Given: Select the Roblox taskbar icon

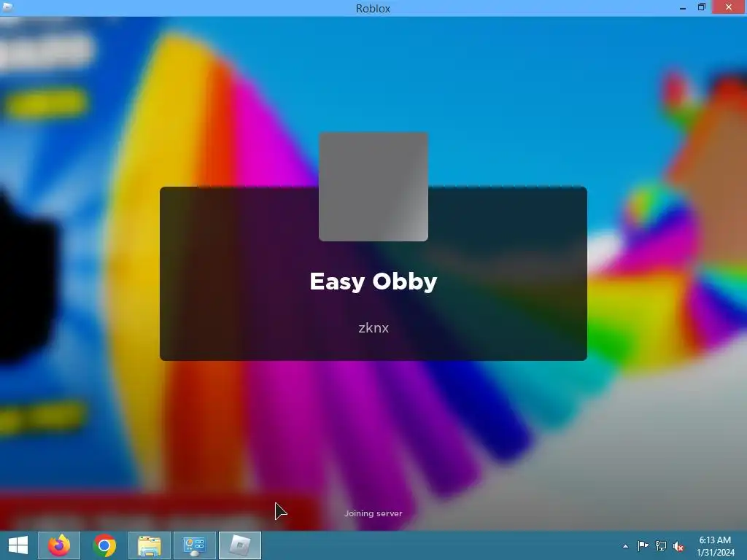Looking at the screenshot, I should click(x=239, y=545).
